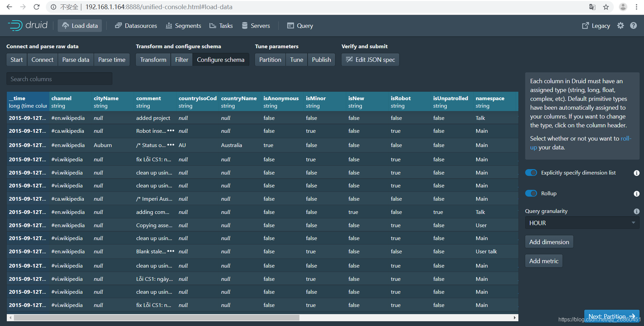Click the isRobot column header
Screen dimensions: 644x326
(410, 102)
